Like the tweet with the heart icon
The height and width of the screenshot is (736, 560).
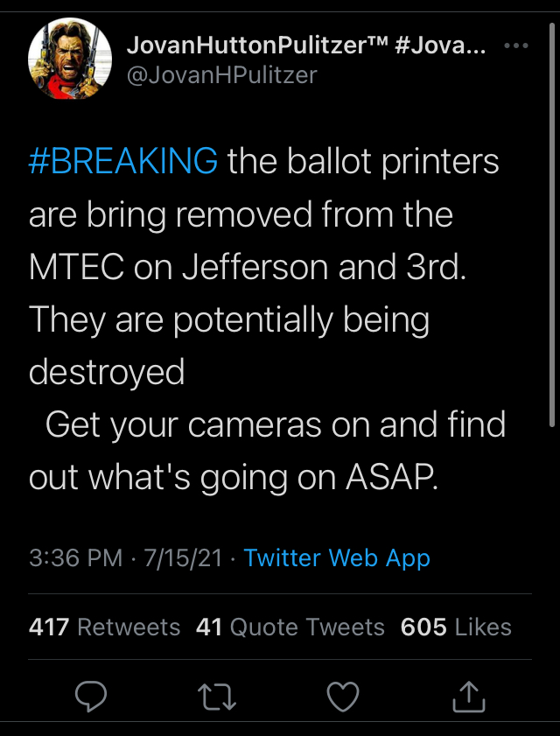click(342, 696)
